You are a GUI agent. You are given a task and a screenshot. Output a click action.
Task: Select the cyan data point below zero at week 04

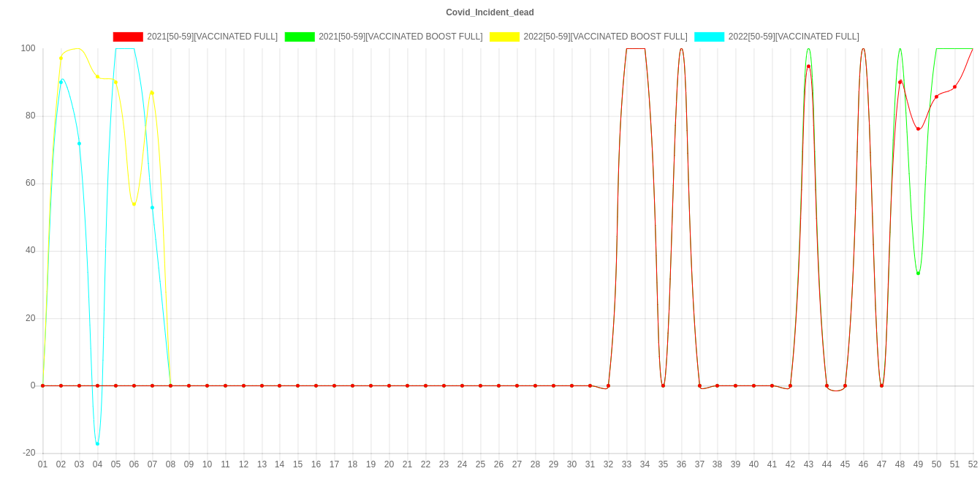tap(97, 444)
